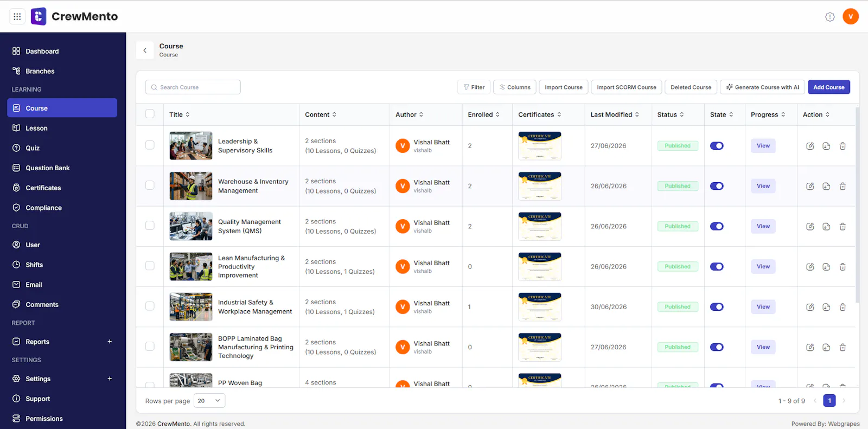Click the CrewMento logo icon
Image resolution: width=868 pixels, height=429 pixels.
[x=39, y=16]
